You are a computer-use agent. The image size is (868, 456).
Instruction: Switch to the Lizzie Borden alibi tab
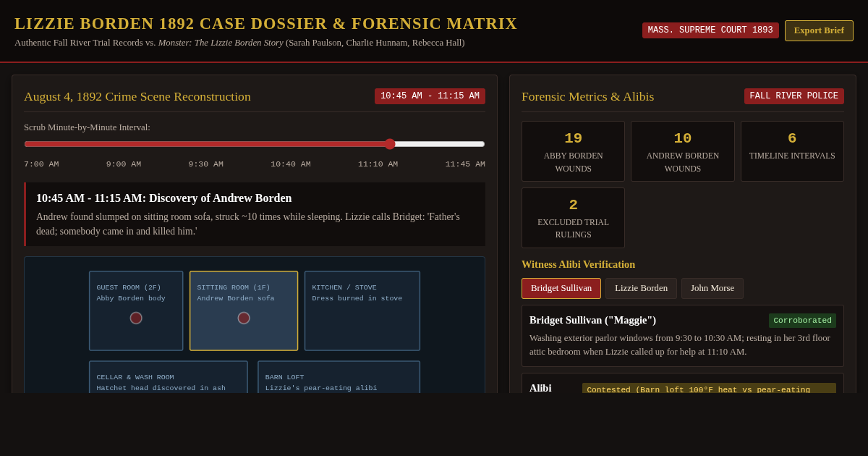click(x=641, y=288)
